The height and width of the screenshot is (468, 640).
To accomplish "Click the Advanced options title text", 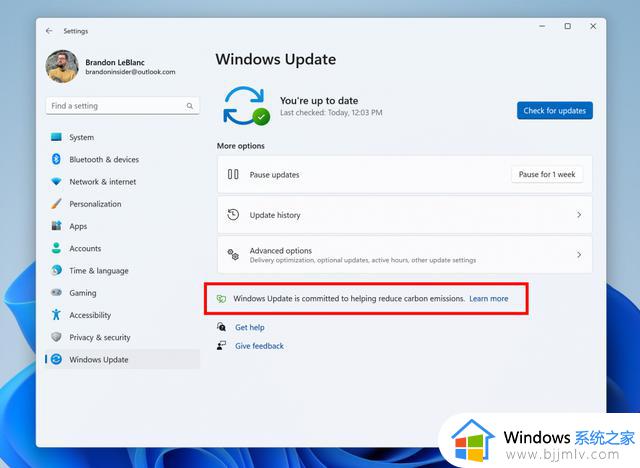I will tap(281, 251).
